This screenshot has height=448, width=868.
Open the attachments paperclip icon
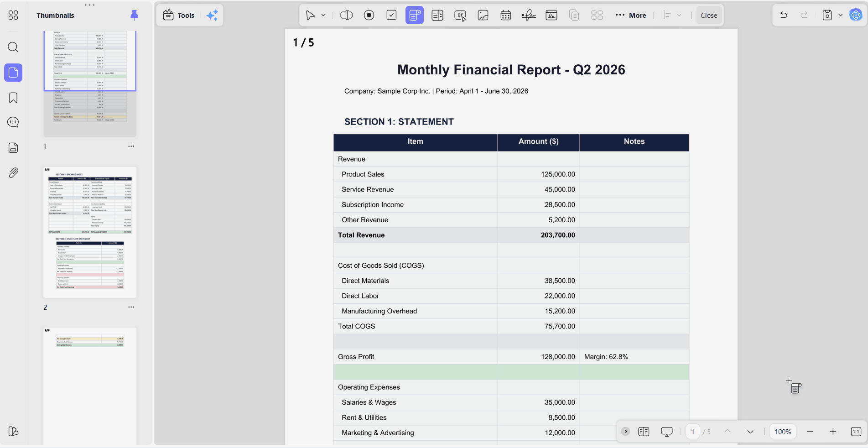[13, 173]
